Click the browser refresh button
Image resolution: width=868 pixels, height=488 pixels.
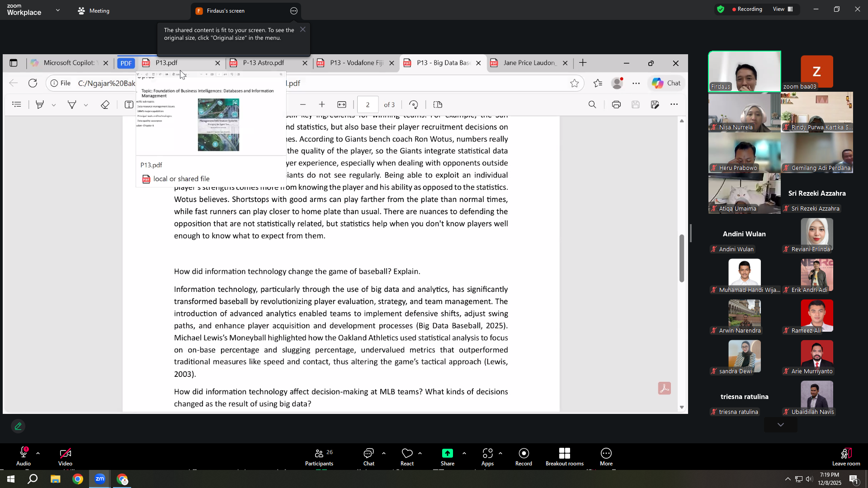33,83
